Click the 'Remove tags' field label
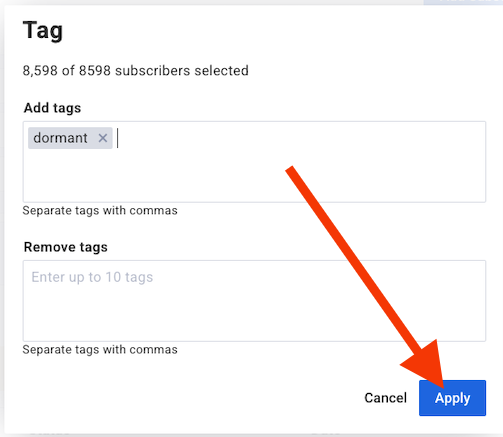 [x=66, y=247]
